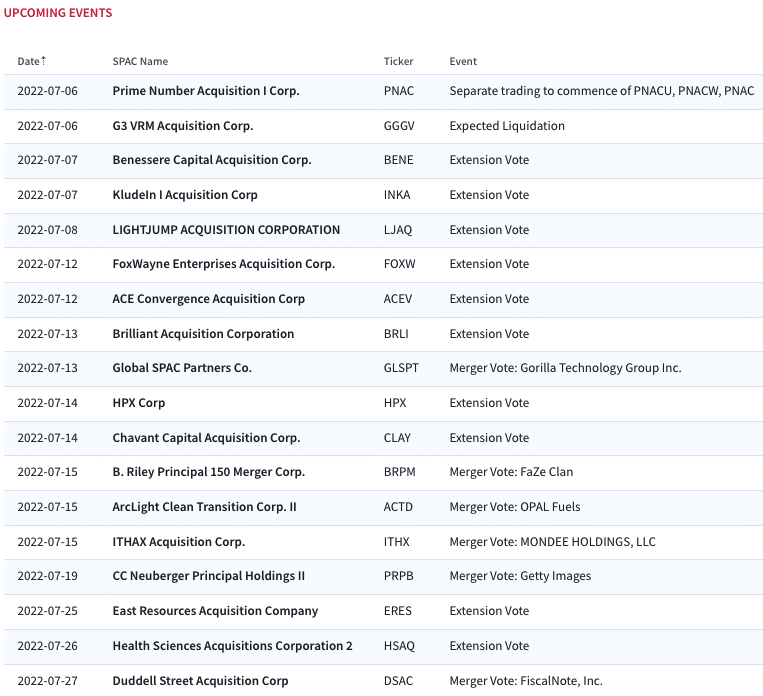Select ticker FOXW

point(400,264)
